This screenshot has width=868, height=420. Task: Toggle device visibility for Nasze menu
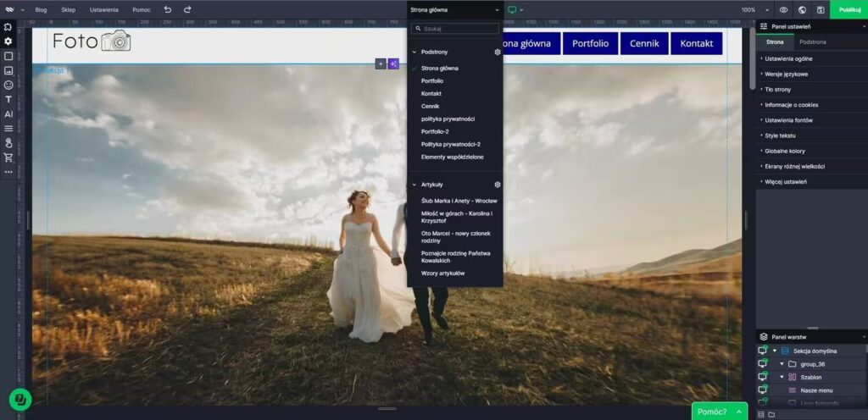763,390
